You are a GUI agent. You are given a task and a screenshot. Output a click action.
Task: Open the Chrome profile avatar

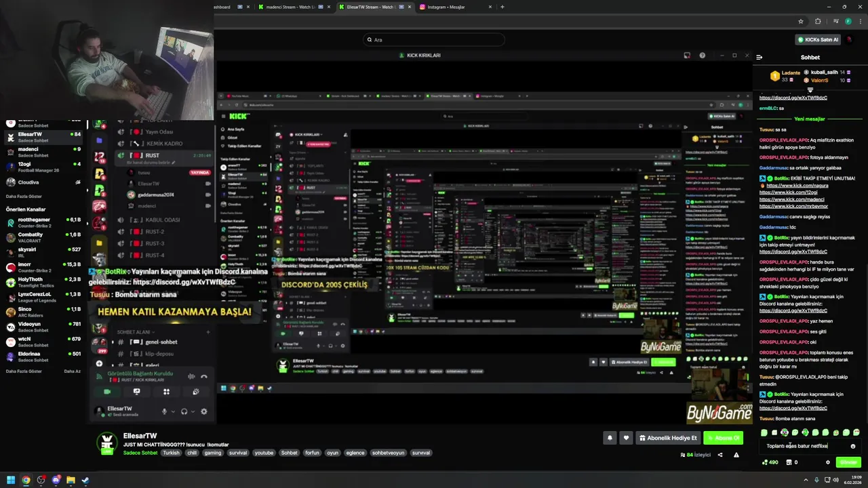(x=848, y=22)
